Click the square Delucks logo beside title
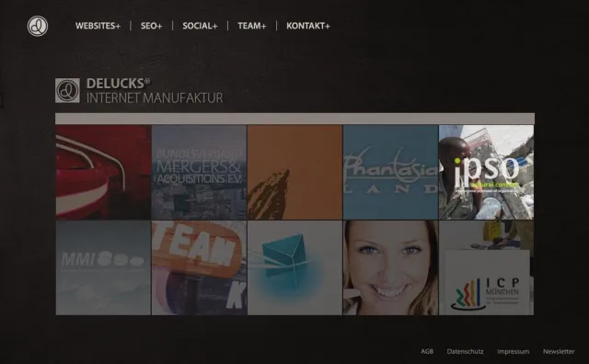Image resolution: width=589 pixels, height=364 pixels. [x=67, y=90]
